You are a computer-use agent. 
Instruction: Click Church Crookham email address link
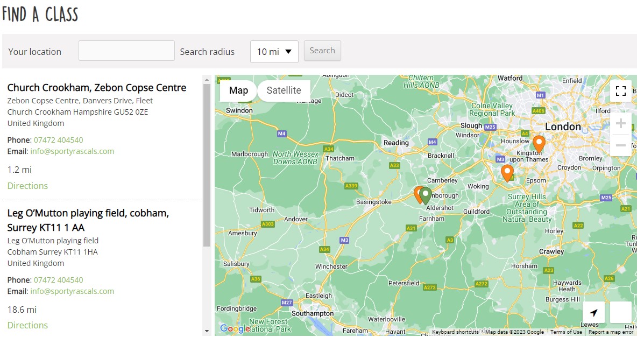[x=72, y=151]
